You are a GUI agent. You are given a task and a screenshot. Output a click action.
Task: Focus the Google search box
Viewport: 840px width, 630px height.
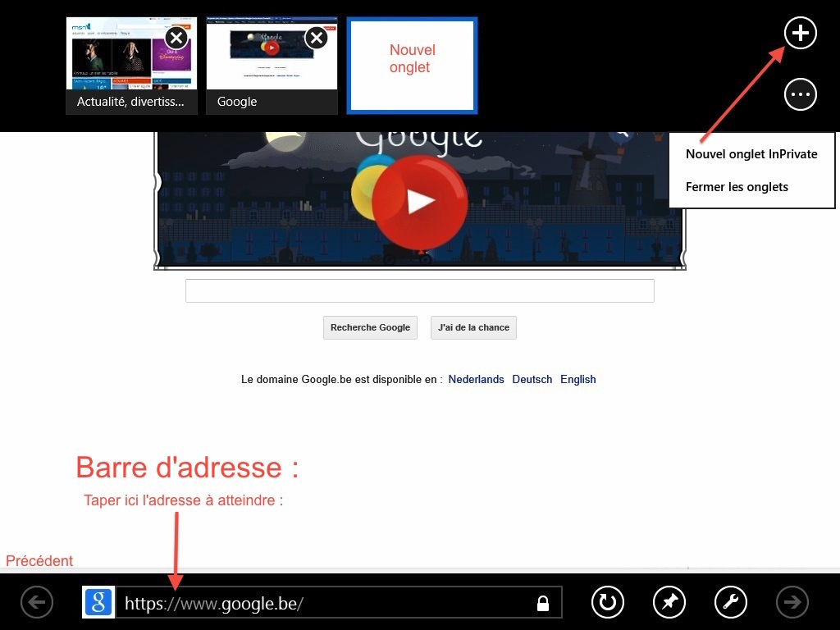(420, 291)
